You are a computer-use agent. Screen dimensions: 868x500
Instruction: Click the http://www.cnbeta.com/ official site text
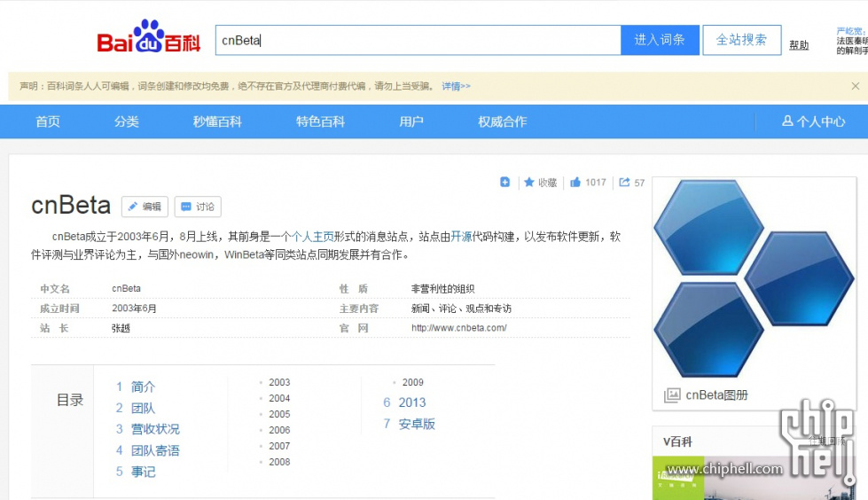pyautogui.click(x=459, y=328)
